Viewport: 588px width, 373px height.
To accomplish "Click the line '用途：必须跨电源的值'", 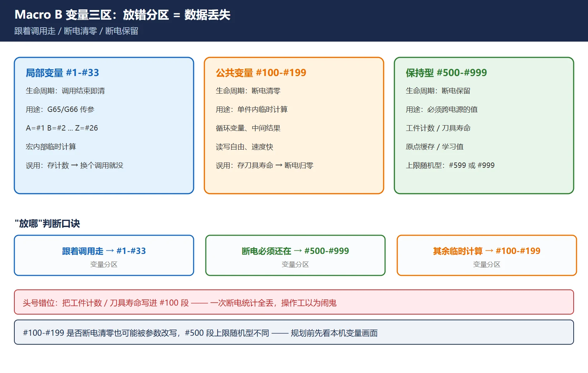I will point(442,109).
